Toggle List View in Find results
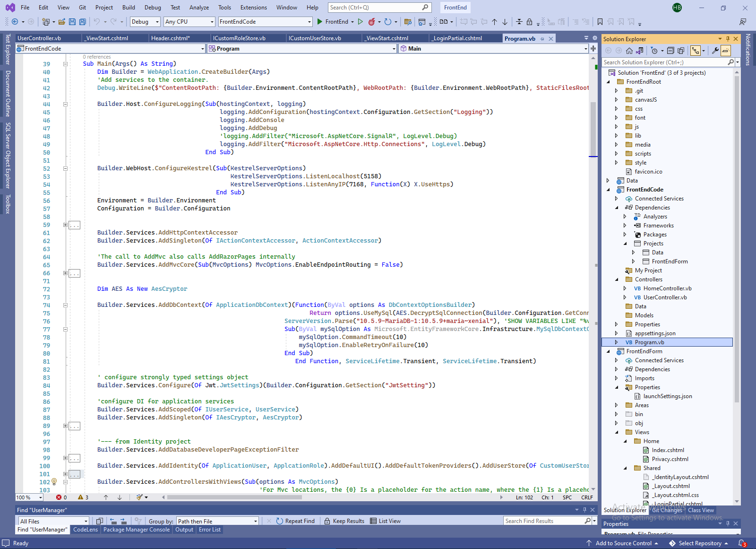The height and width of the screenshot is (549, 756). 385,521
